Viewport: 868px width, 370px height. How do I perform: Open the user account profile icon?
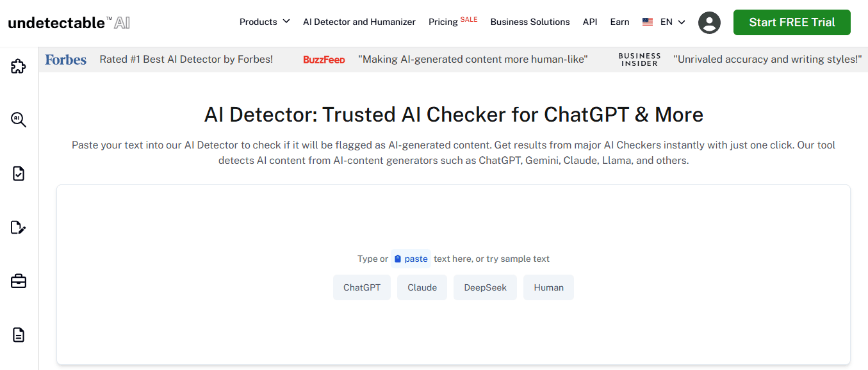(709, 22)
